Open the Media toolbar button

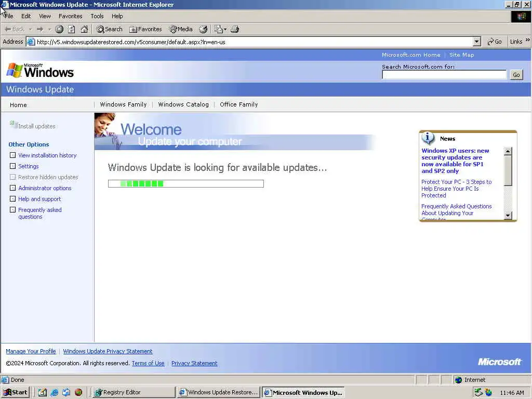(181, 29)
